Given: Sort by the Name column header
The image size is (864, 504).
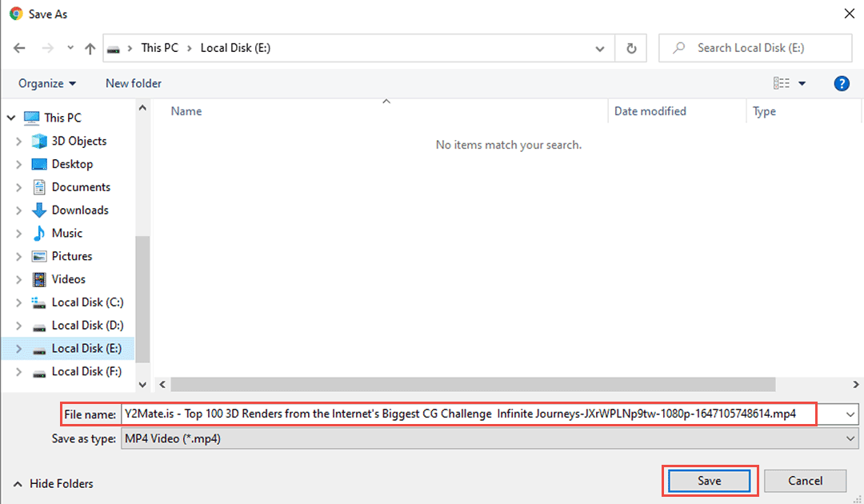Looking at the screenshot, I should (186, 111).
